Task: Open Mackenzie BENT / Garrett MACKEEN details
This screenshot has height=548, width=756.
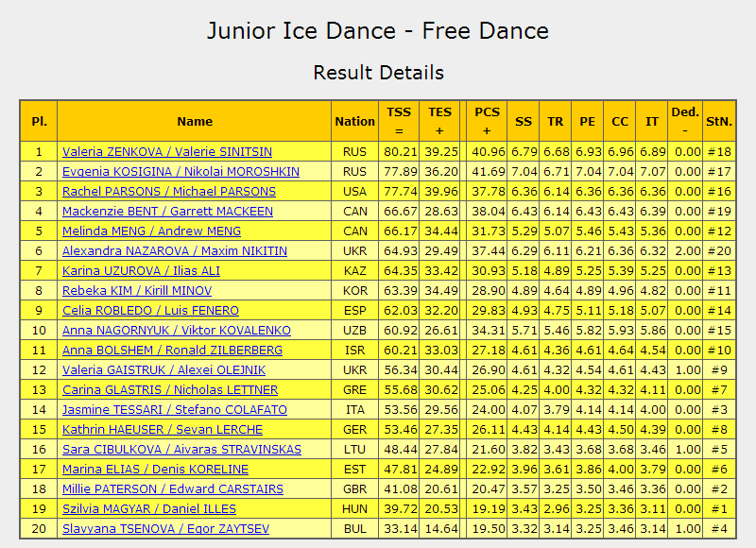Action: 167,211
